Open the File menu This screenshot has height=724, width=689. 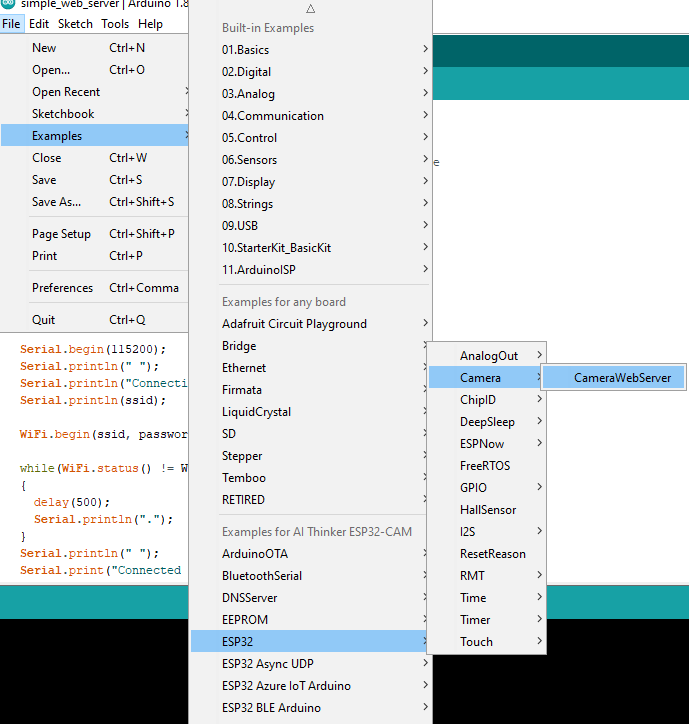tap(11, 24)
